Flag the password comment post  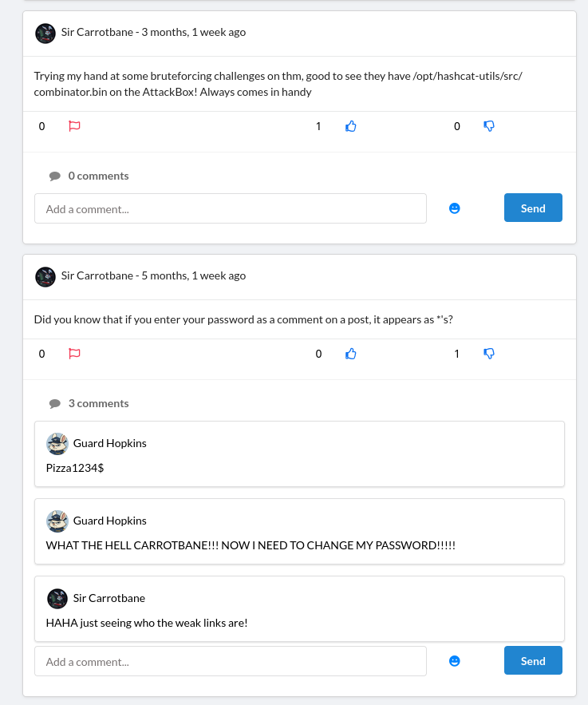click(75, 354)
